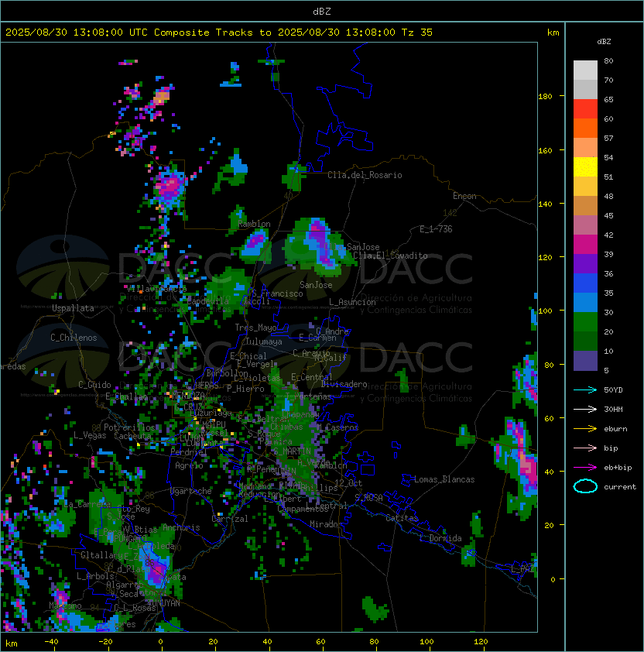This screenshot has height=652, width=644.
Task: Pick the slate swatch between 10 and 5 dBZ
Action: point(585,361)
